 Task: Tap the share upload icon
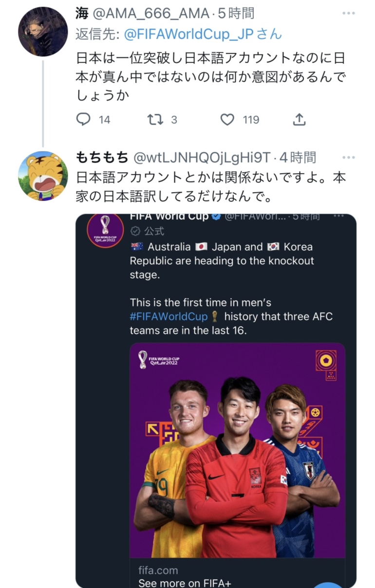tap(299, 119)
